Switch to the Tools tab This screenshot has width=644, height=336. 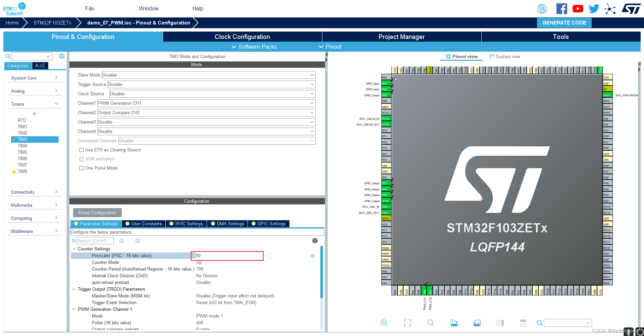point(561,37)
